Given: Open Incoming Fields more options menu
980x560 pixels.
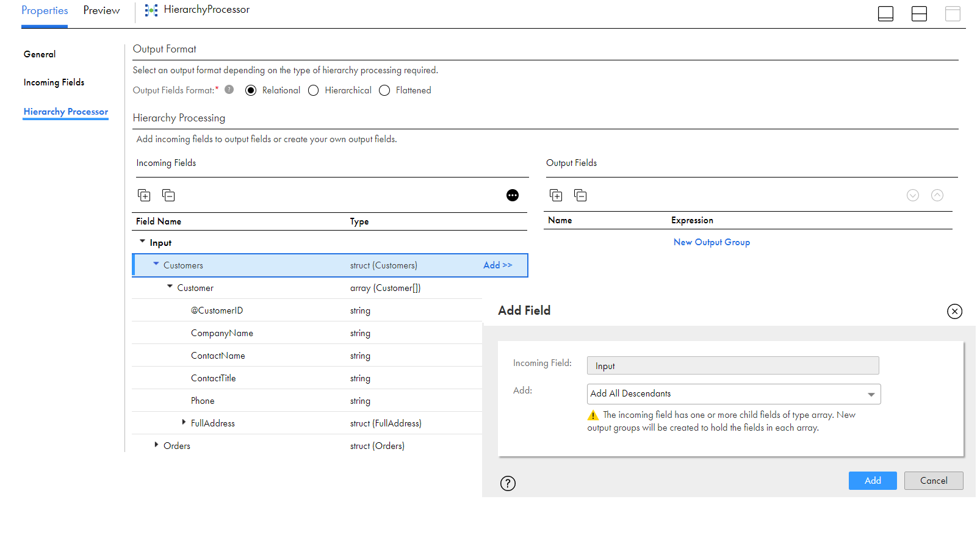Looking at the screenshot, I should (x=513, y=195).
